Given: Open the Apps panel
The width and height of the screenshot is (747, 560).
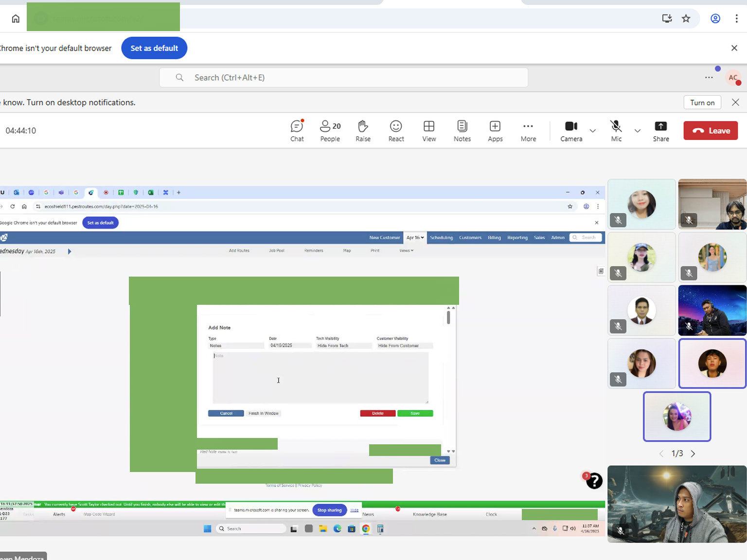Looking at the screenshot, I should coord(495,131).
